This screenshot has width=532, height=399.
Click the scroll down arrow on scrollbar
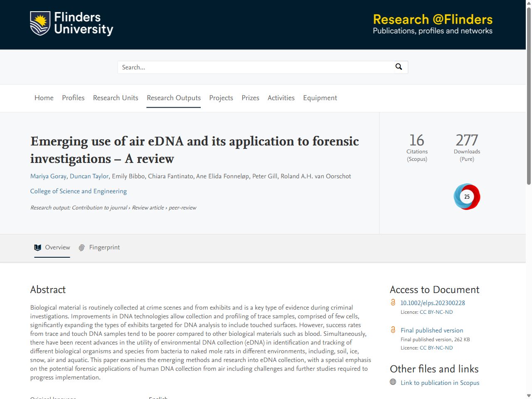[x=529, y=395]
